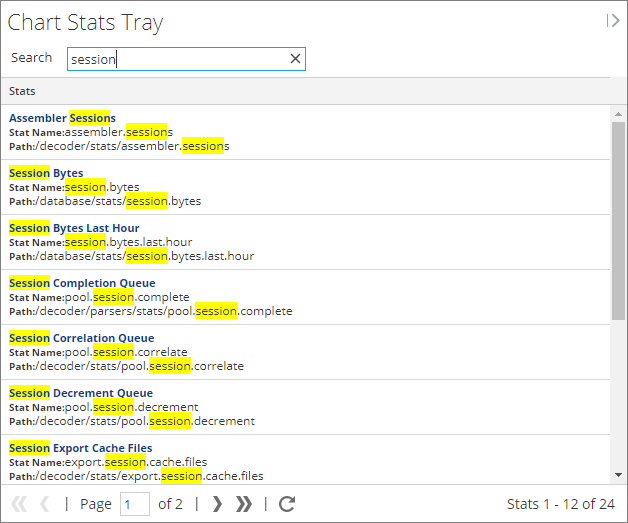
Task: Go to the previous page of stats
Action: pyautogui.click(x=45, y=504)
